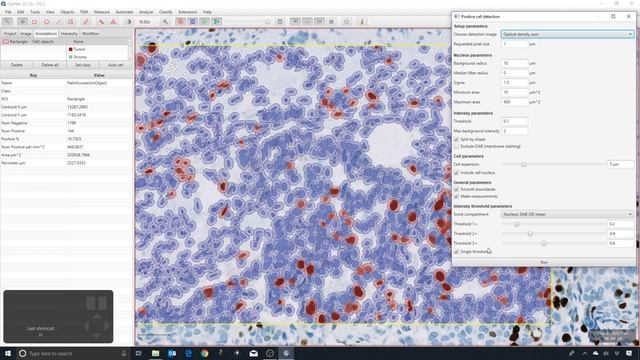Open File Explorer from taskbar

point(156,353)
